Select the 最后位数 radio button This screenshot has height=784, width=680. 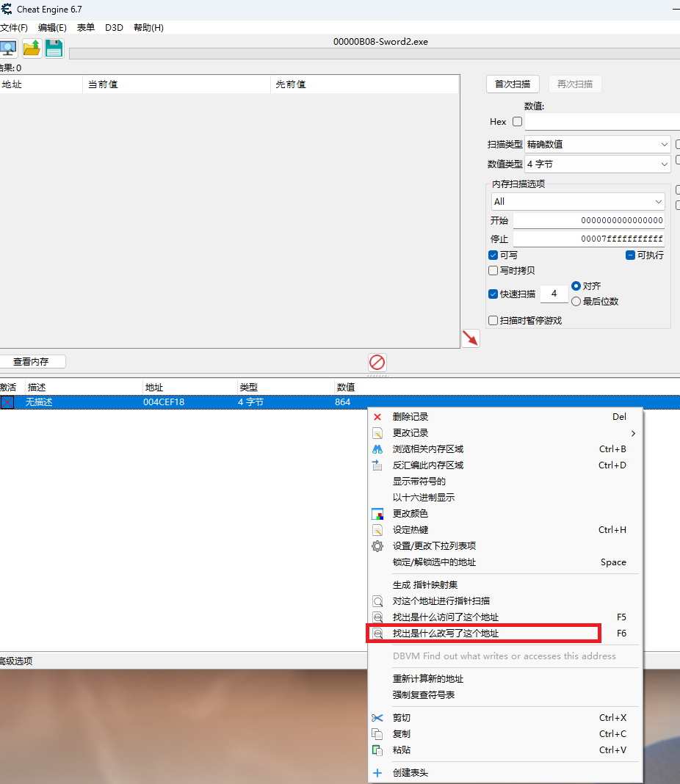pyautogui.click(x=576, y=302)
